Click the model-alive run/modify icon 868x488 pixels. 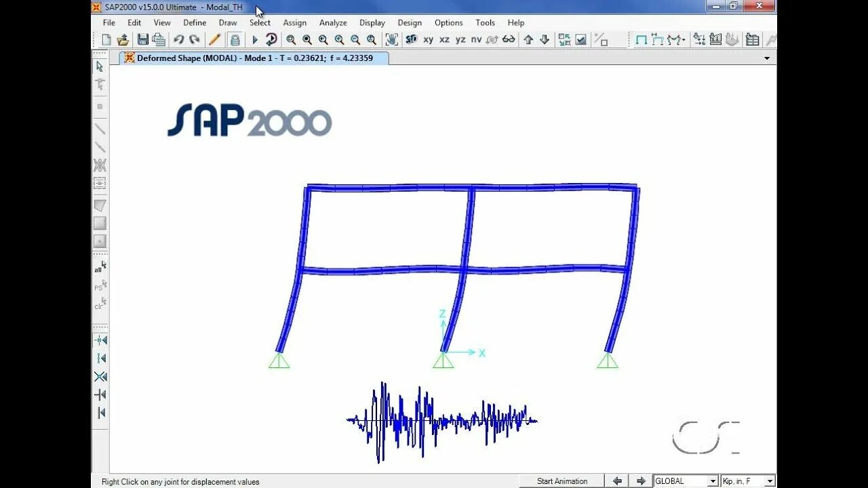click(x=271, y=40)
